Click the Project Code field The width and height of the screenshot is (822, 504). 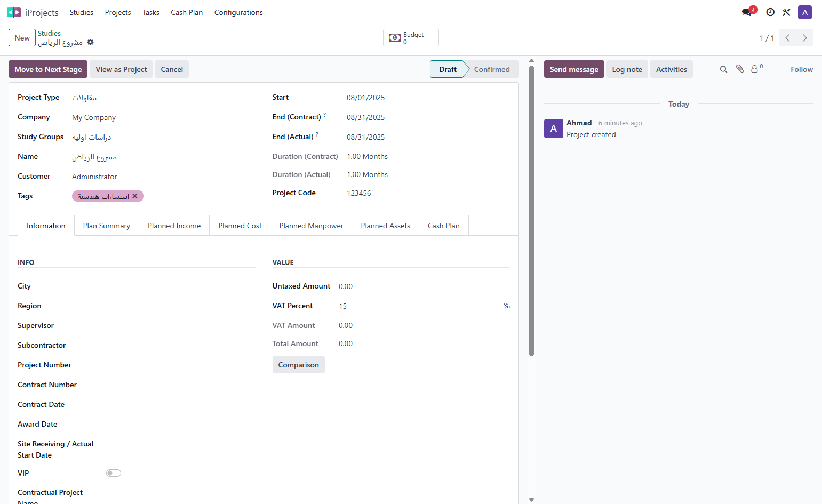[428, 193]
